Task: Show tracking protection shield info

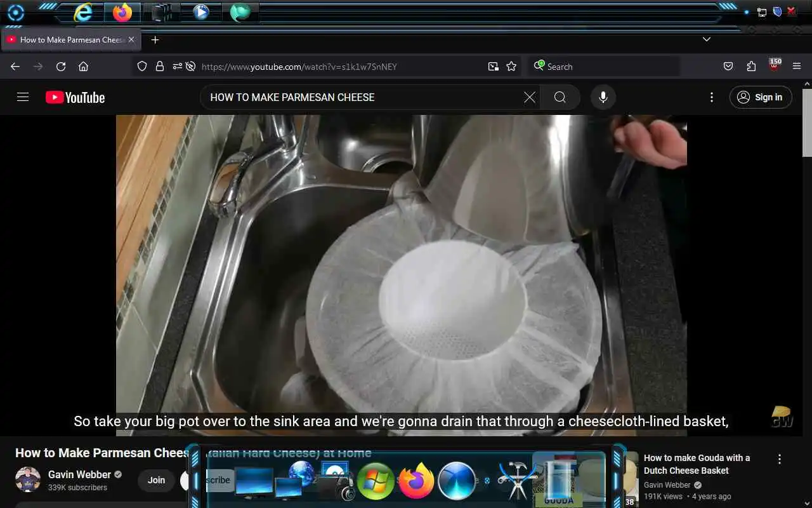Action: coord(142,67)
